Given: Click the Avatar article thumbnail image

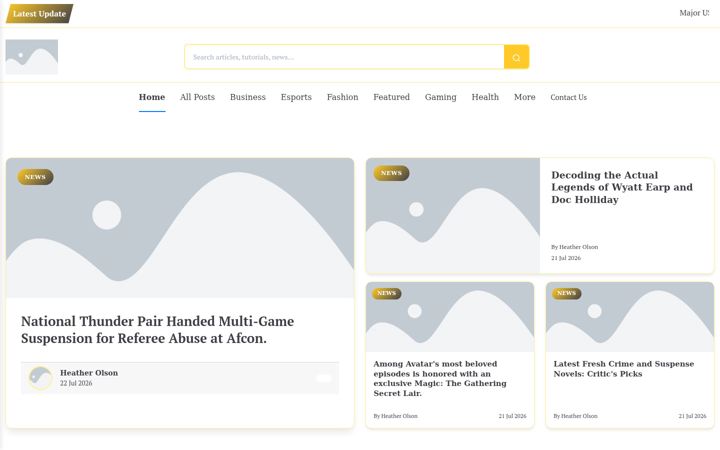Looking at the screenshot, I should pos(450,317).
